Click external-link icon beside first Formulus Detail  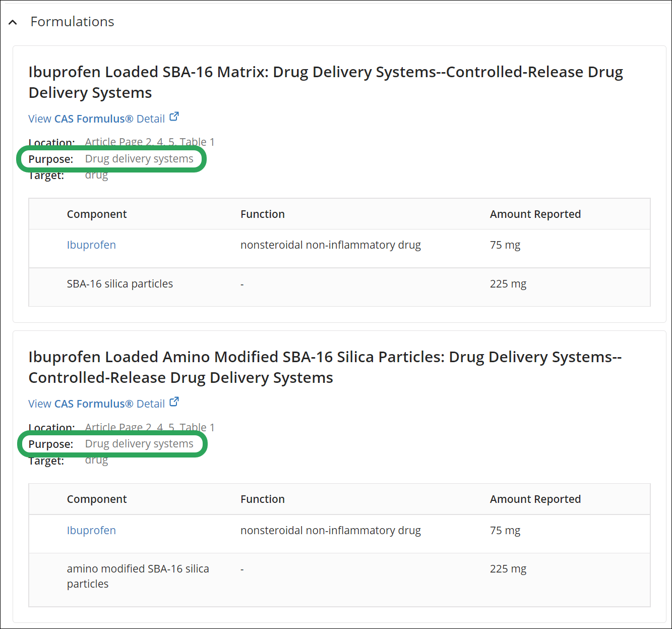tap(174, 117)
